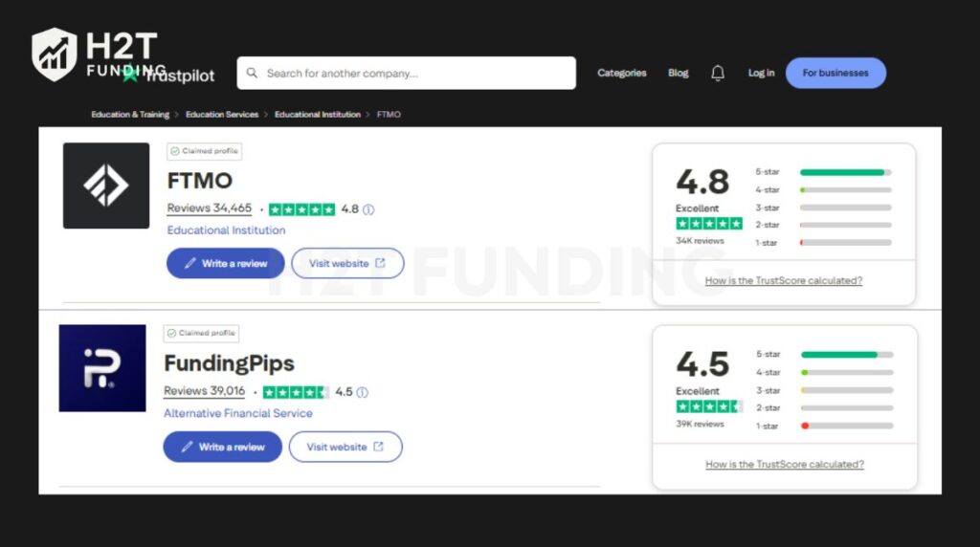
Task: Click the 34K reviews text
Action: point(700,241)
